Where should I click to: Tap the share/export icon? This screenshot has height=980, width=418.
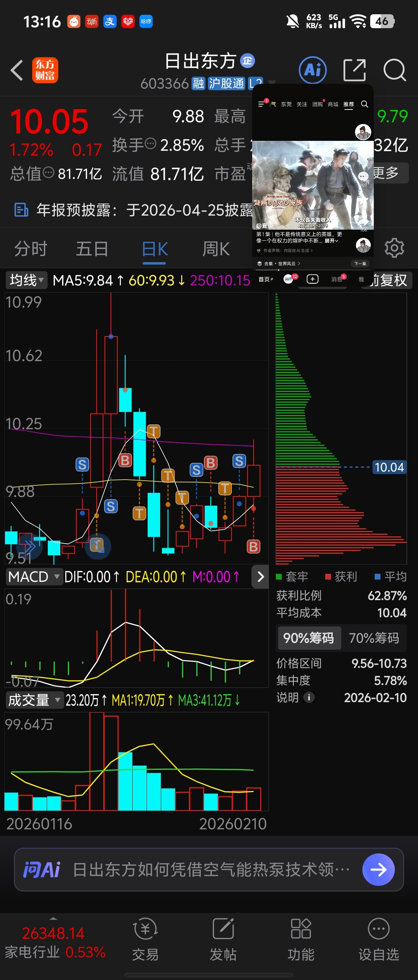[354, 70]
